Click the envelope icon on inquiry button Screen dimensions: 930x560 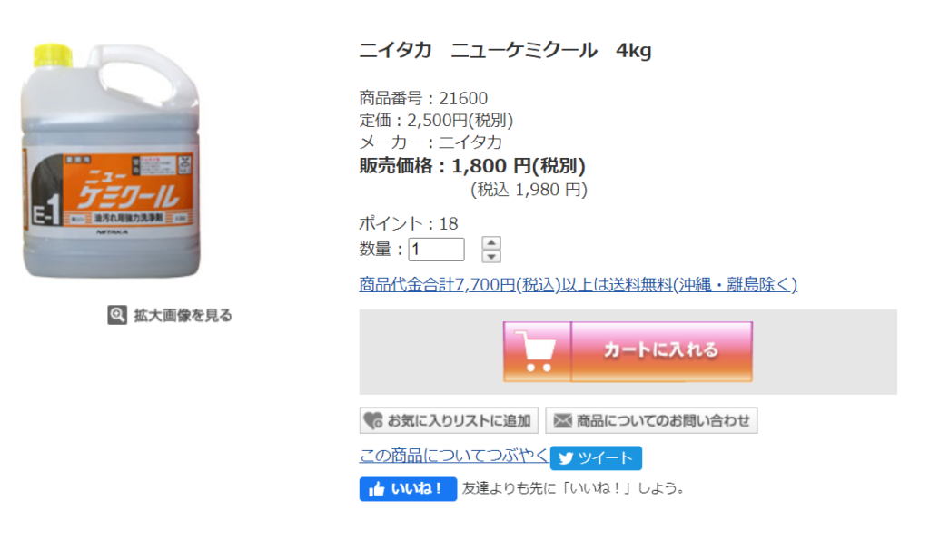coord(562,421)
